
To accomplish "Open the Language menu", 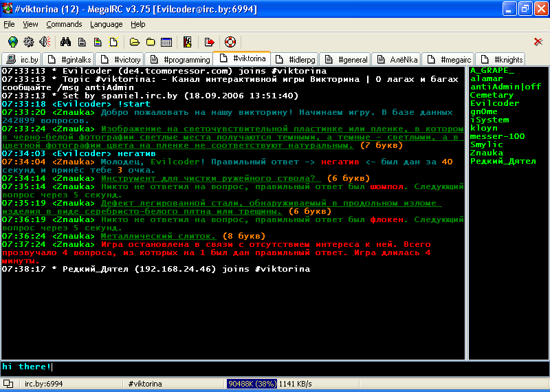I will [x=107, y=24].
